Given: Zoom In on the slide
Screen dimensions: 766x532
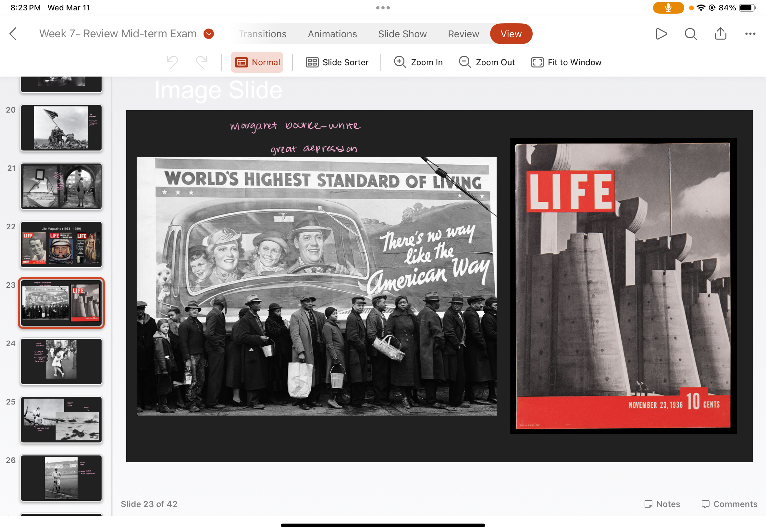Looking at the screenshot, I should tap(418, 62).
